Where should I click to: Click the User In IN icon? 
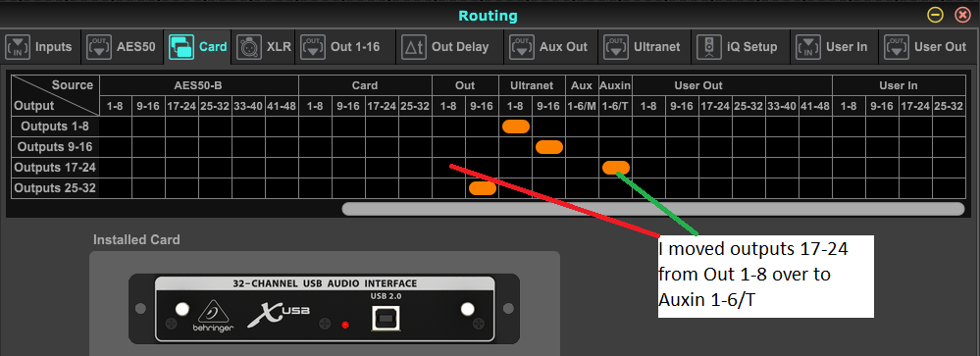[x=808, y=47]
